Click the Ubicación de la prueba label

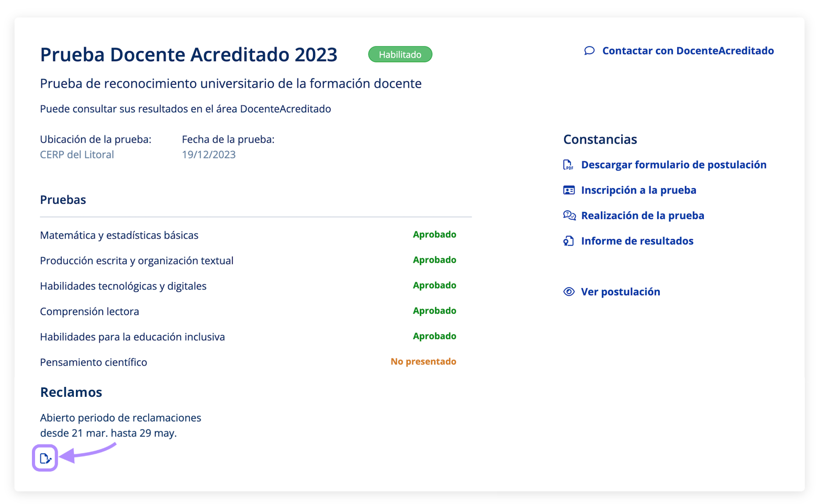coord(96,140)
